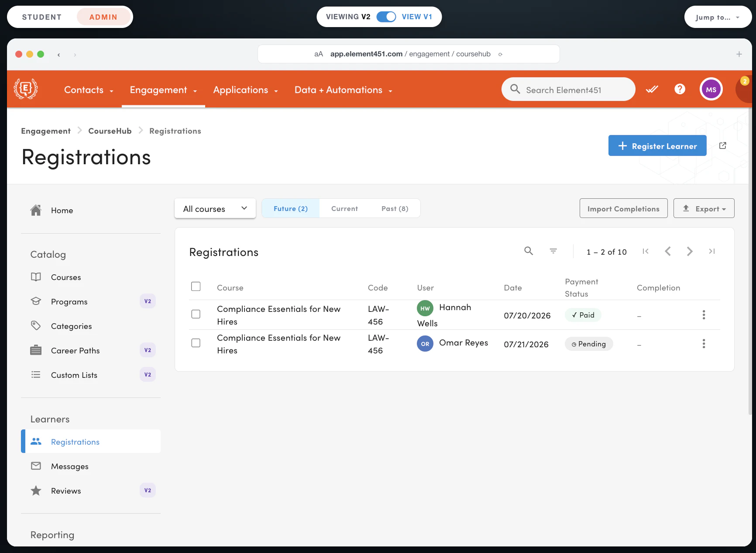Go to the first page of registrations
Screen dimensions: 756x553
pos(646,251)
